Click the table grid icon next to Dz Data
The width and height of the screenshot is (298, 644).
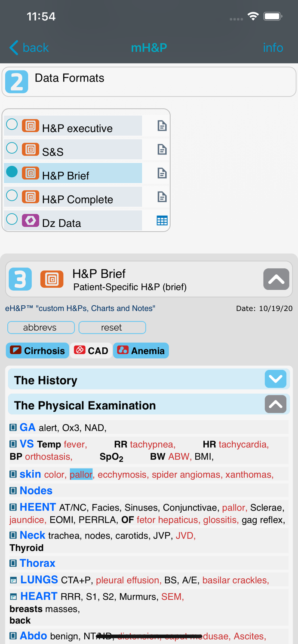coord(162,220)
